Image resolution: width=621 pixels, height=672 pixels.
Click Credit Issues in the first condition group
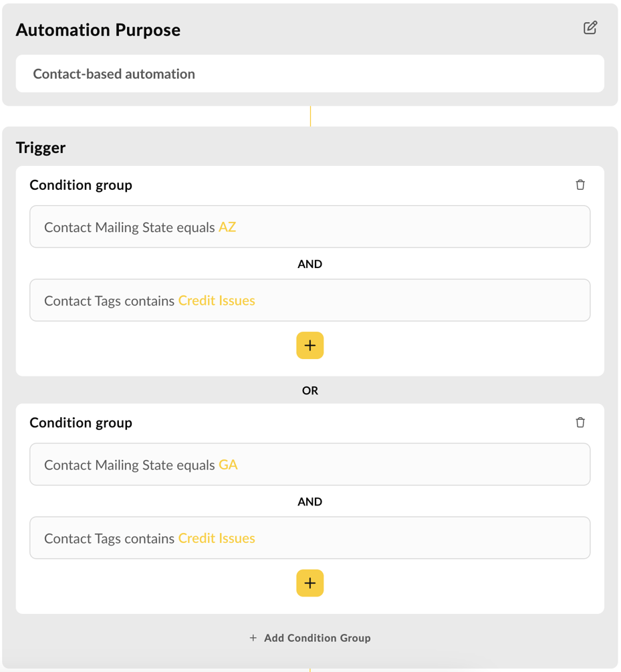click(x=216, y=300)
